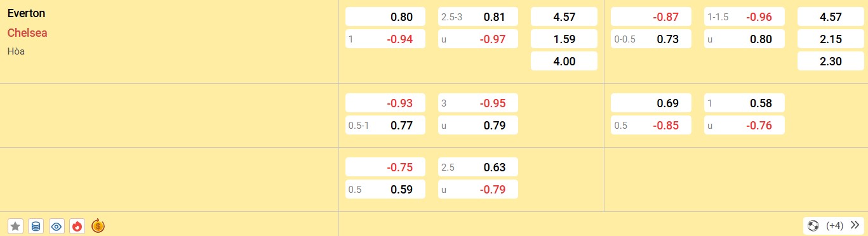Toggle the eye watch icon
868x236 pixels.
click(57, 226)
